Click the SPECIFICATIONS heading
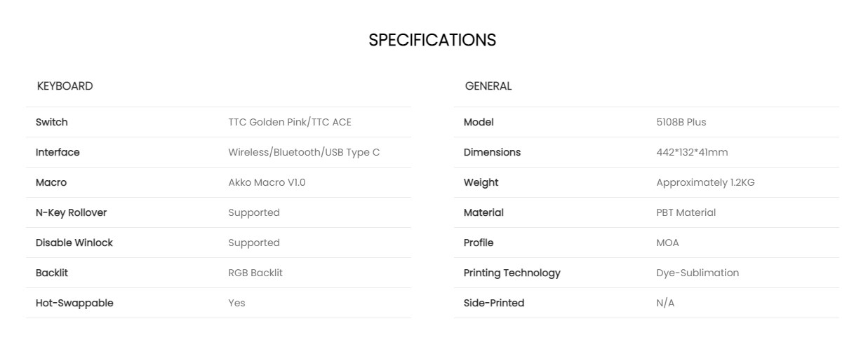The height and width of the screenshot is (347, 868). (432, 40)
